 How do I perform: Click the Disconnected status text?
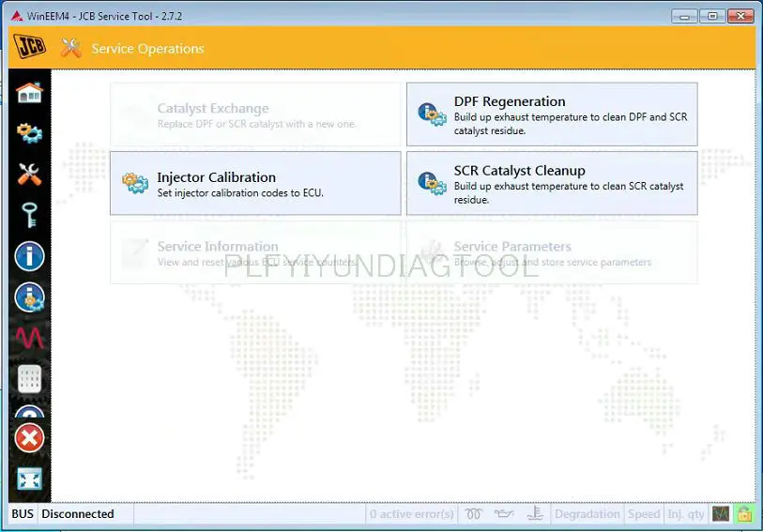[77, 514]
